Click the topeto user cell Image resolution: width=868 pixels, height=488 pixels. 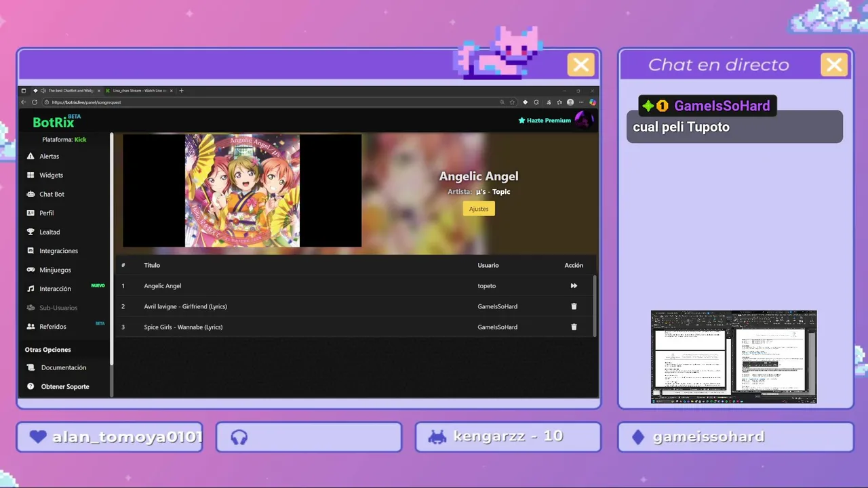click(487, 286)
